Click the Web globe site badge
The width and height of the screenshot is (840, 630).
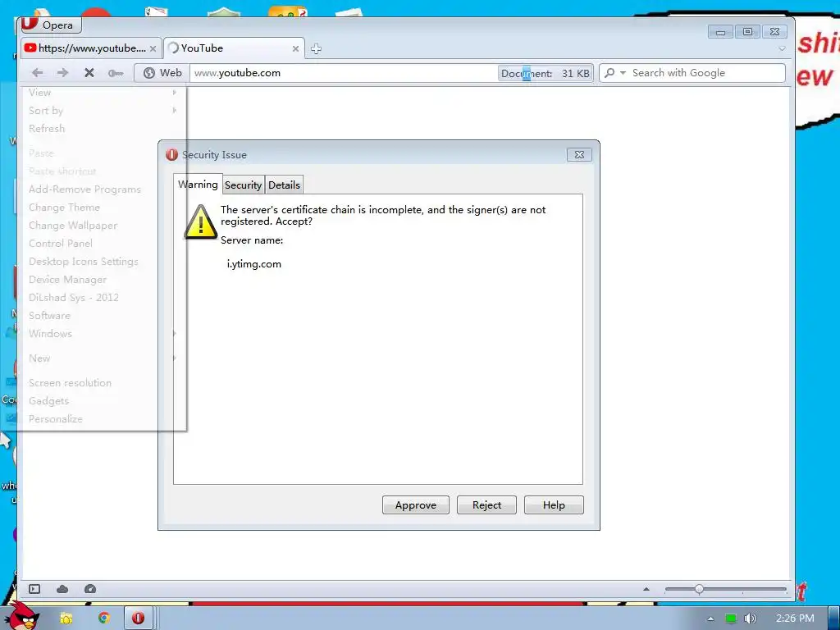pyautogui.click(x=162, y=73)
